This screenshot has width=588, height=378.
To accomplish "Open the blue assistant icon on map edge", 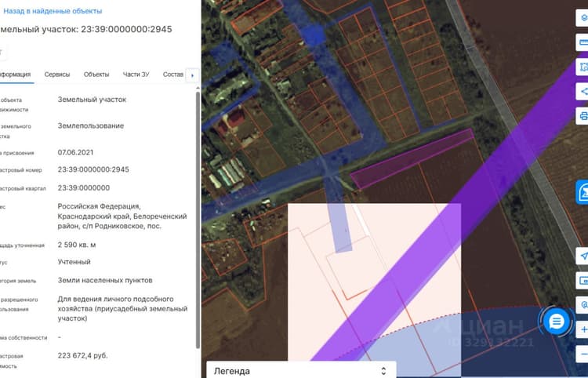I will pyautogui.click(x=582, y=192).
